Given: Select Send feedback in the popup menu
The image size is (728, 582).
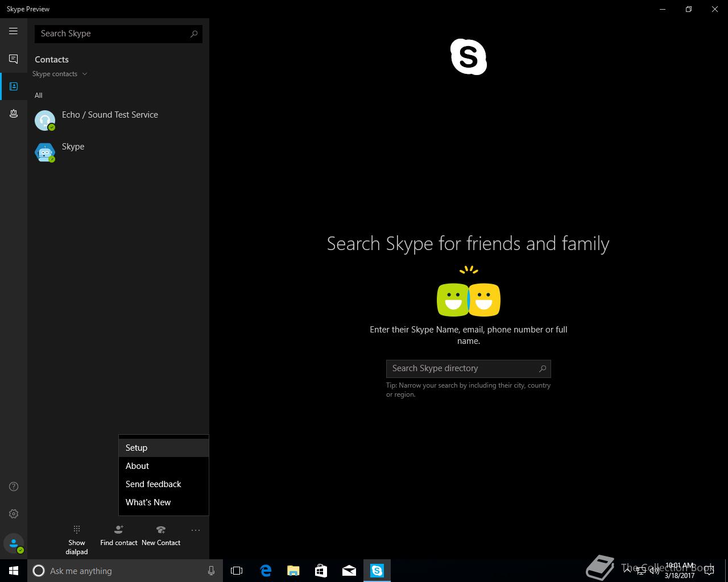Looking at the screenshot, I should click(164, 484).
